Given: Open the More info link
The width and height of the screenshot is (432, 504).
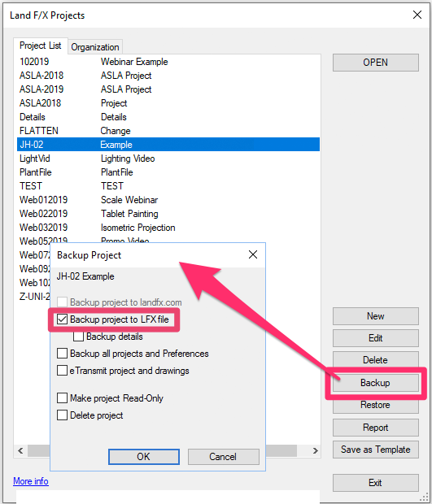Looking at the screenshot, I should (x=31, y=481).
